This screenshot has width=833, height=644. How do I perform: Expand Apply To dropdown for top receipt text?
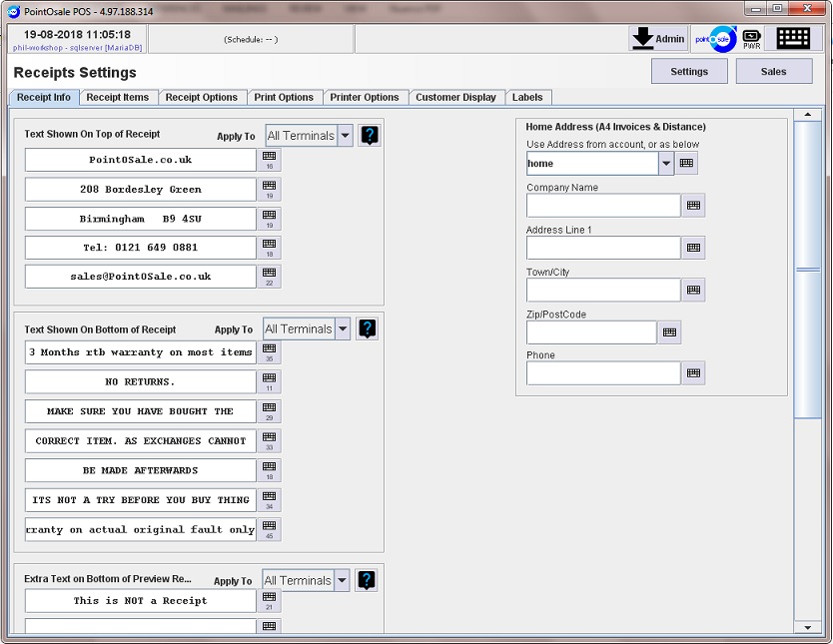pyautogui.click(x=345, y=136)
